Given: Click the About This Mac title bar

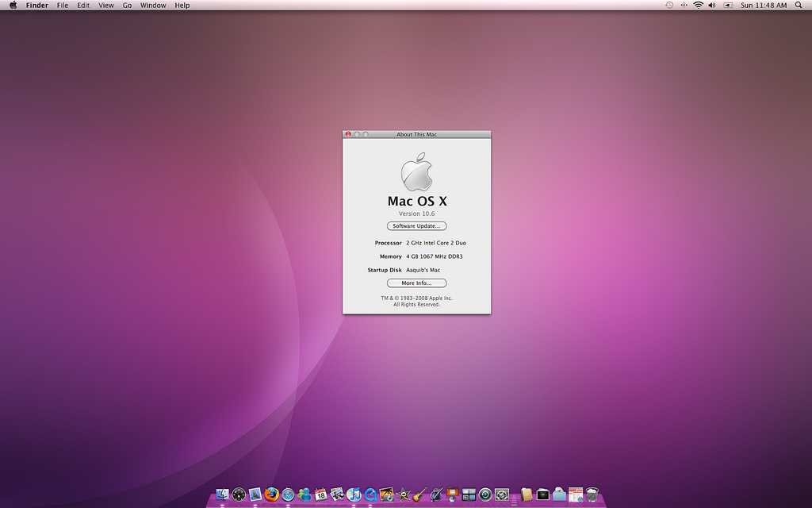Looking at the screenshot, I should pyautogui.click(x=417, y=134).
